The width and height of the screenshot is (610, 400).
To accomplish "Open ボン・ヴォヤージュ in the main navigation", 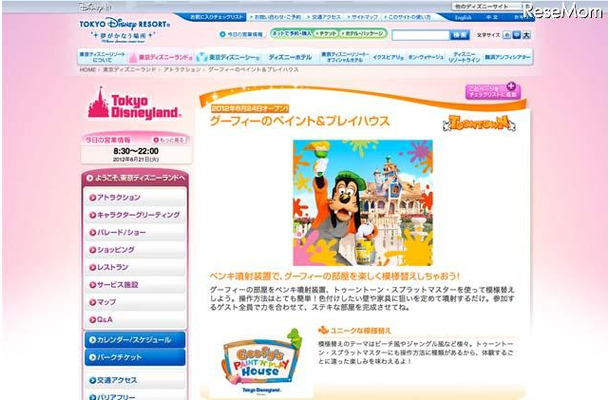I will coord(426,57).
